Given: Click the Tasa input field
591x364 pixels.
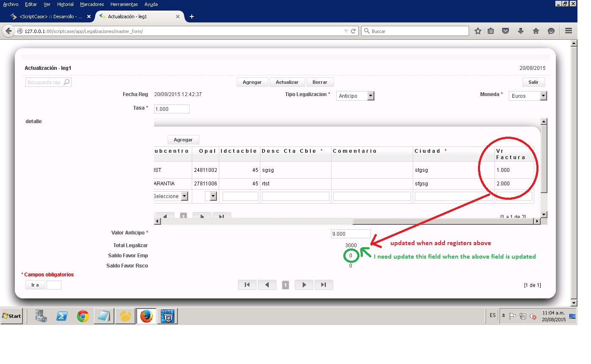Looking at the screenshot, I should click(x=171, y=109).
